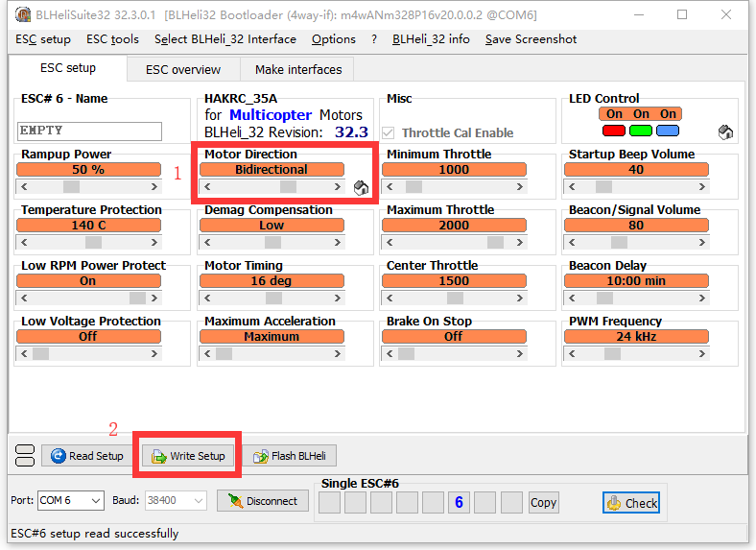The width and height of the screenshot is (756, 550).
Task: Open Select BLHeli_32 Interface menu
Action: point(225,39)
